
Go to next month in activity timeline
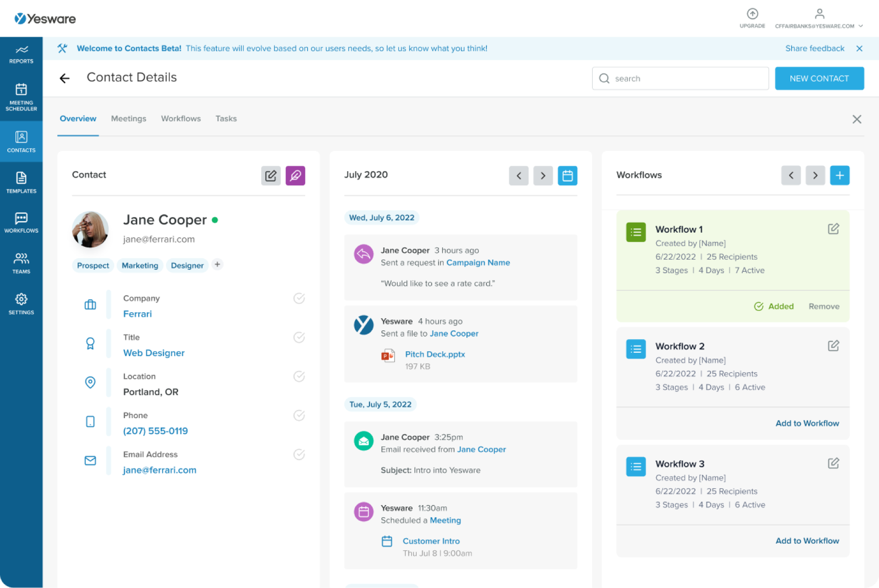point(543,176)
